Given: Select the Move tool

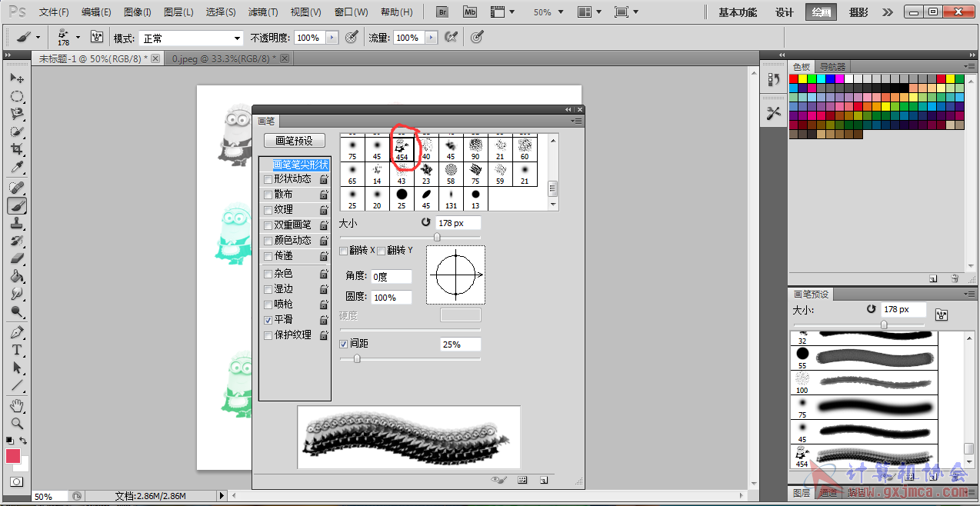Looking at the screenshot, I should [16, 78].
